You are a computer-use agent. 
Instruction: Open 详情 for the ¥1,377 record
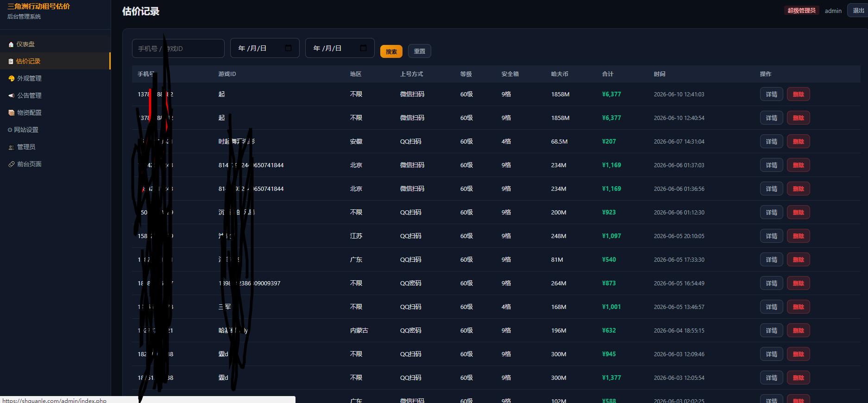(772, 378)
